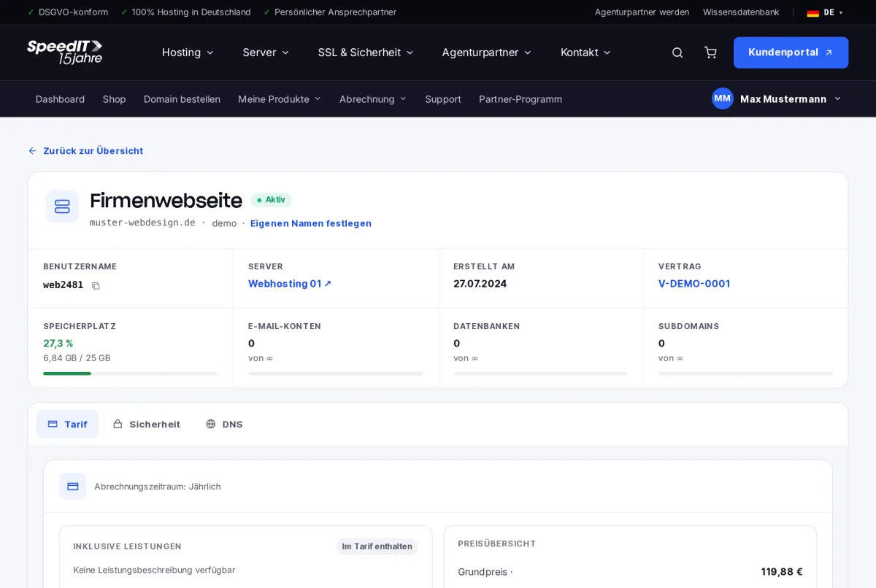The height and width of the screenshot is (588, 876).
Task: Open the Webhosting 01 server link
Action: (290, 284)
